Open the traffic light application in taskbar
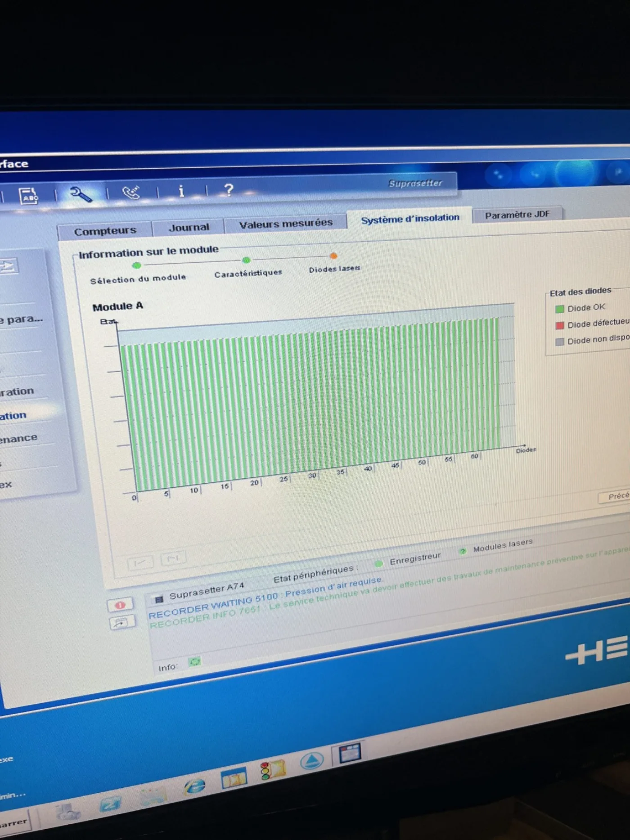The width and height of the screenshot is (630, 840). (273, 770)
